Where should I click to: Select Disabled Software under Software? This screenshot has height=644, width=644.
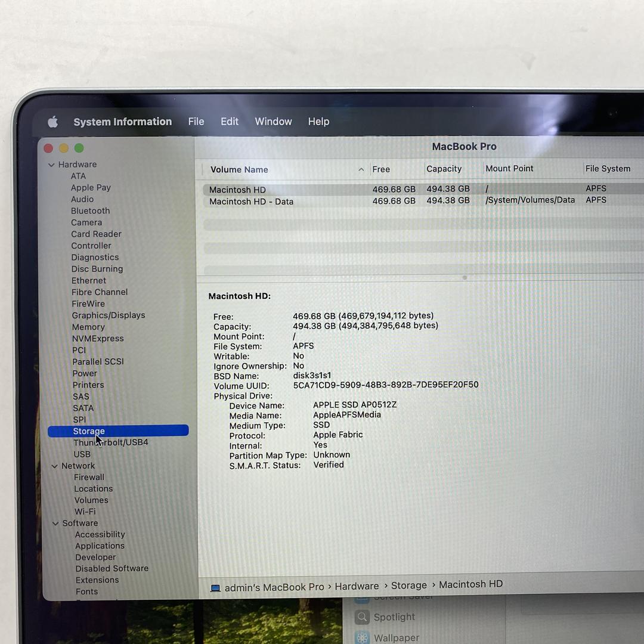(112, 568)
